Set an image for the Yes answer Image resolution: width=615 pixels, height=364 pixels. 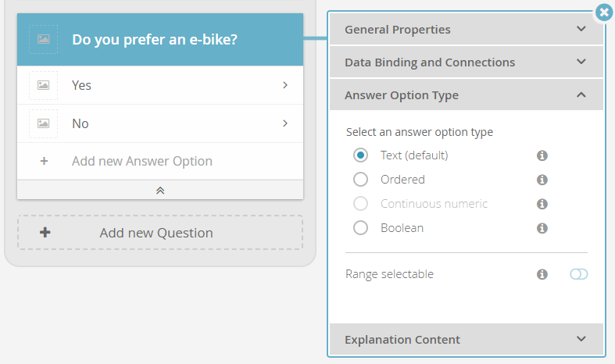[43, 85]
